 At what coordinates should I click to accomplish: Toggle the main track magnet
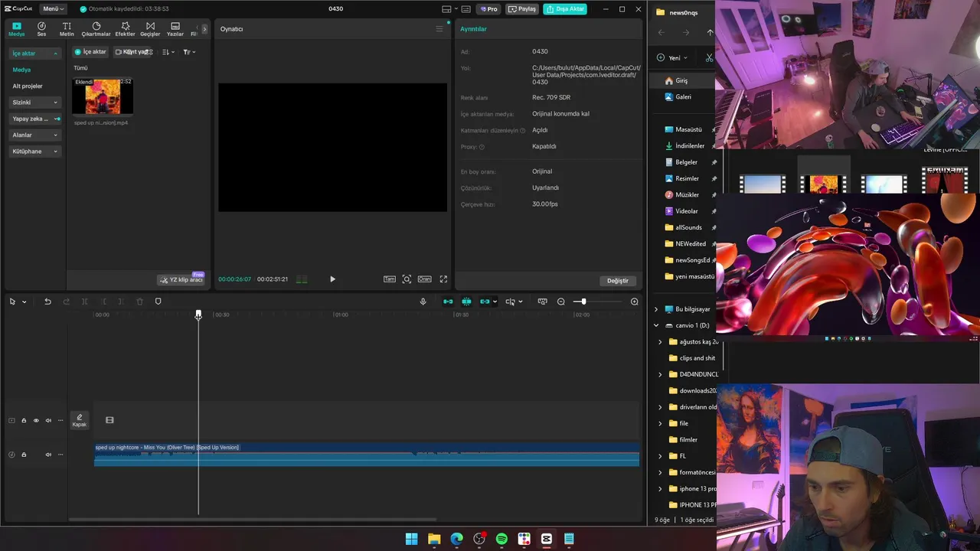(x=448, y=302)
